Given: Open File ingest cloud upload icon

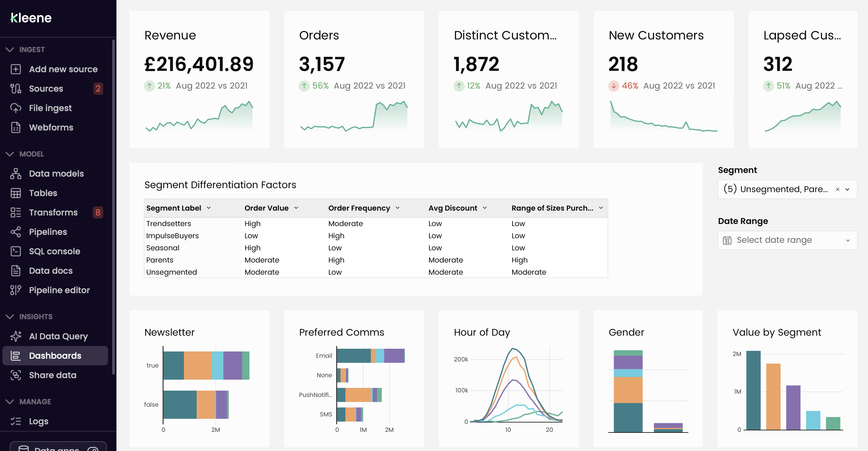Looking at the screenshot, I should (x=15, y=108).
